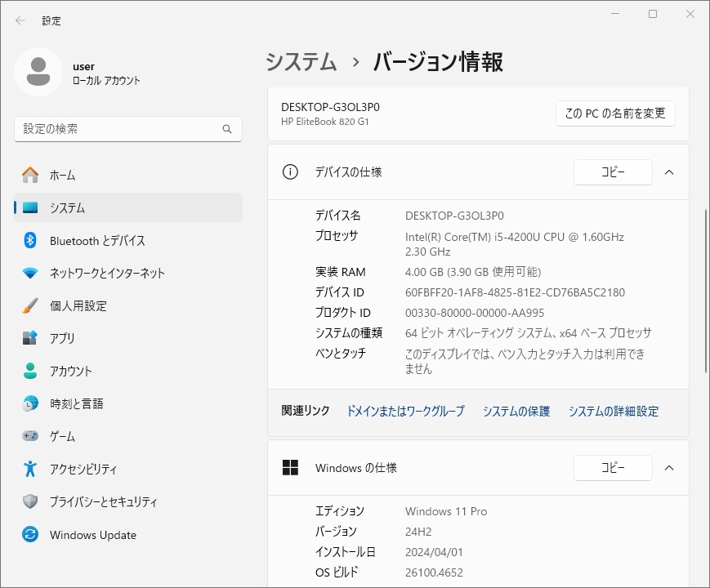Click the green Accounts person icon

click(30, 371)
